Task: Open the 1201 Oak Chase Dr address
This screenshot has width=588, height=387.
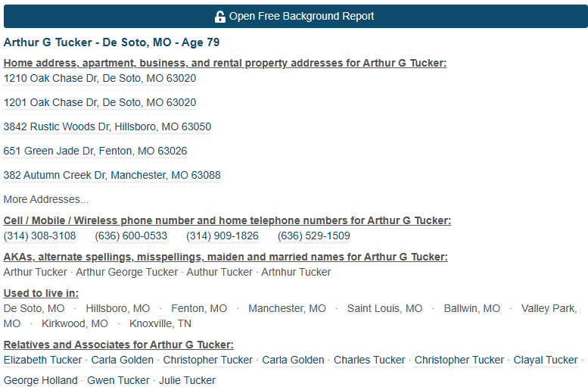Action: pos(100,102)
